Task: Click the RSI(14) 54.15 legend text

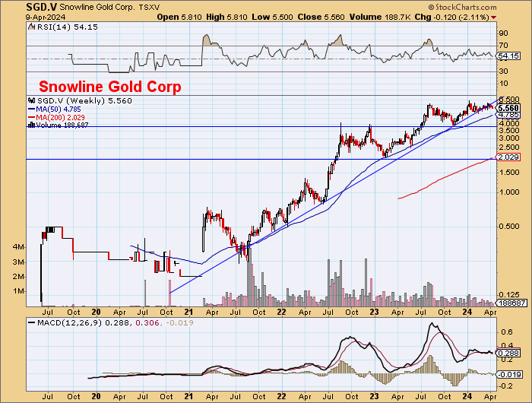Action: point(67,27)
